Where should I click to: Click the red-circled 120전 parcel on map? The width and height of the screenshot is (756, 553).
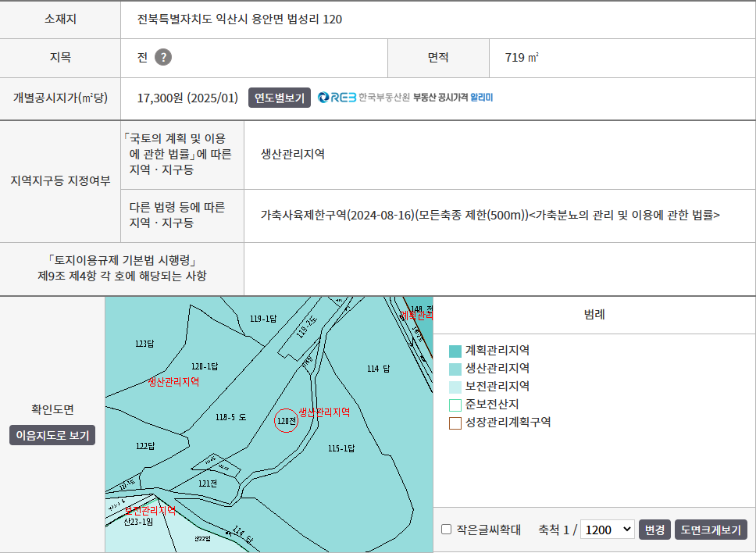click(x=287, y=420)
